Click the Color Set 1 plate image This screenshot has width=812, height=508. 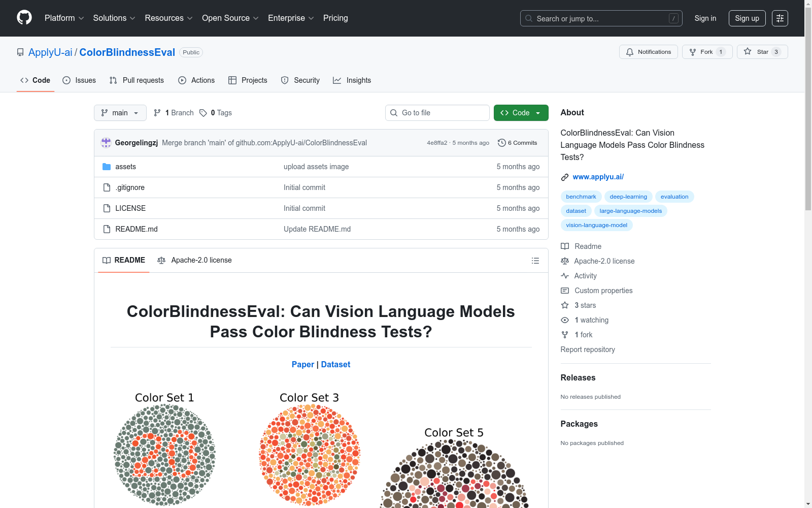(164, 449)
